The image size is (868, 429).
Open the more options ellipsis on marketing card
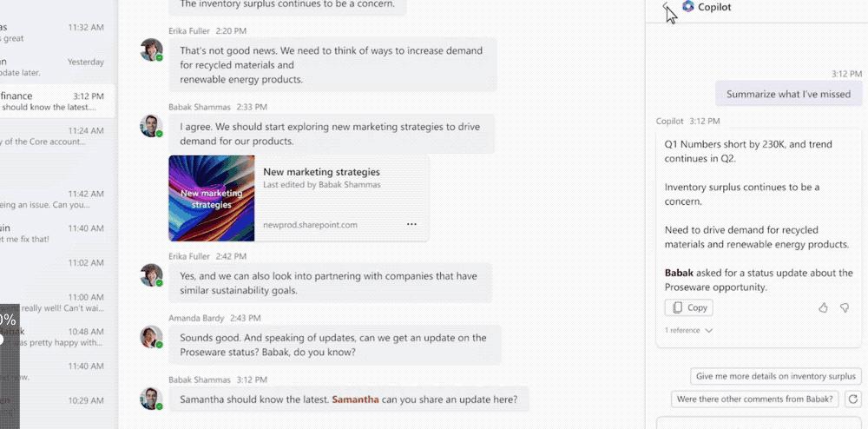point(411,224)
